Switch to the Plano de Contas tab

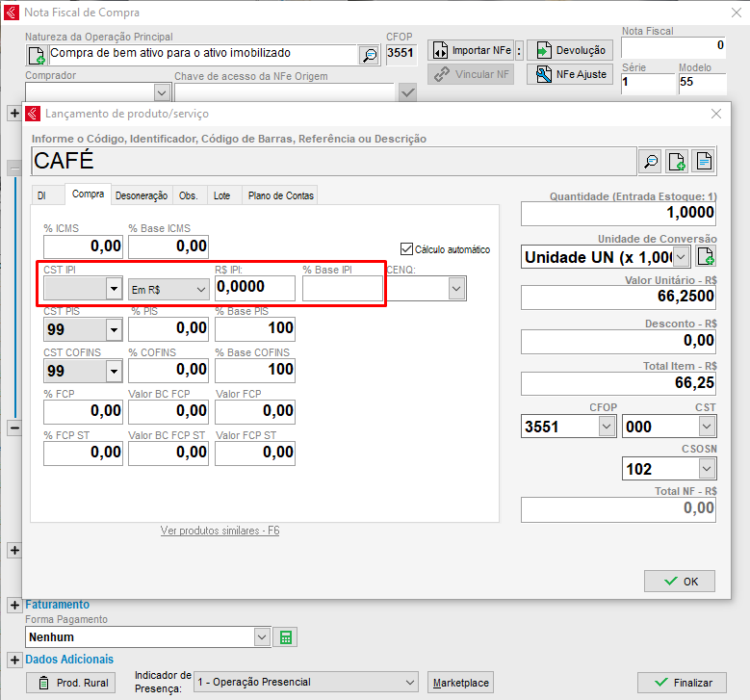(x=280, y=195)
